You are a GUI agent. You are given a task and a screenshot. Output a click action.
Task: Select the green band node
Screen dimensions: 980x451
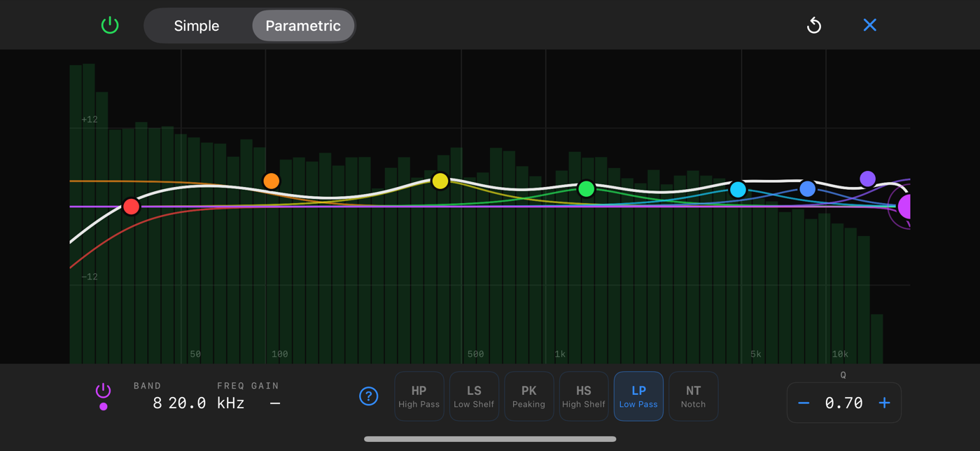click(587, 188)
